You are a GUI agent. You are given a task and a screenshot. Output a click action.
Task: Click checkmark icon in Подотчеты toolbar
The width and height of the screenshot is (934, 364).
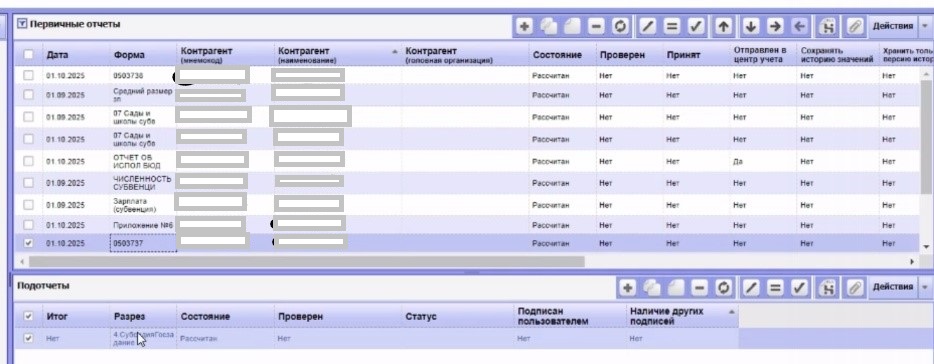(x=799, y=288)
